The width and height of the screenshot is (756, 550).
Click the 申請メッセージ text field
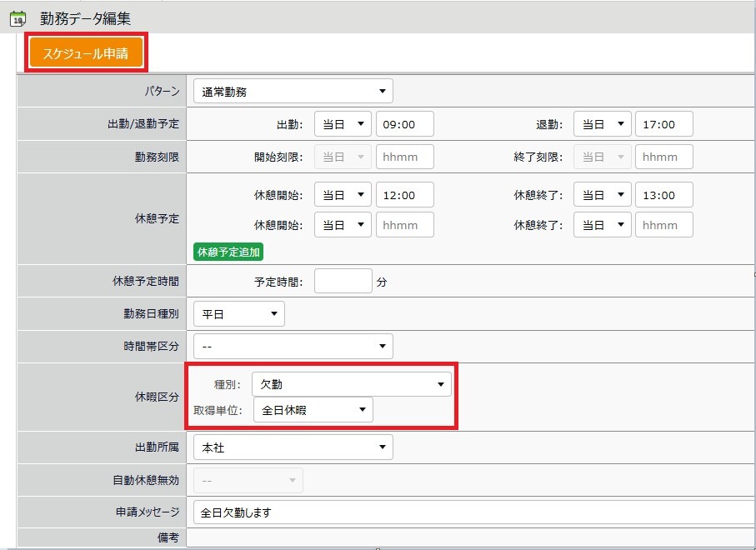point(471,512)
